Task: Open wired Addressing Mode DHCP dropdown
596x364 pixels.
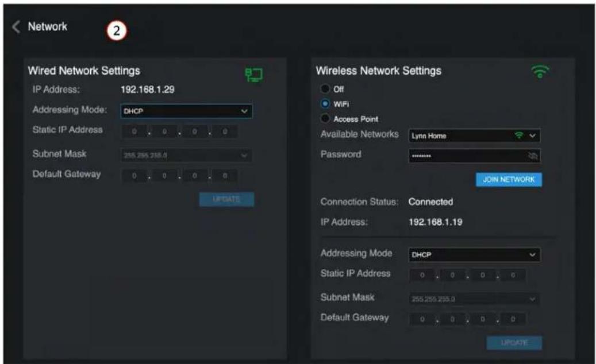Action: 186,111
